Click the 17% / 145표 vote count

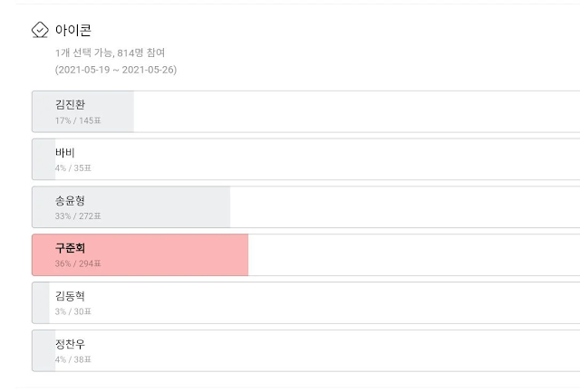click(x=78, y=120)
